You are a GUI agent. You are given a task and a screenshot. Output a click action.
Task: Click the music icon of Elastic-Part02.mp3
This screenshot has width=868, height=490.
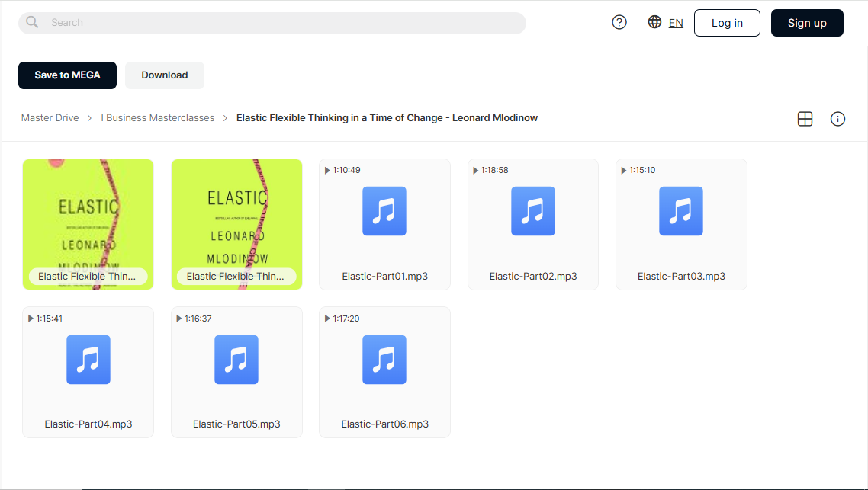(532, 211)
